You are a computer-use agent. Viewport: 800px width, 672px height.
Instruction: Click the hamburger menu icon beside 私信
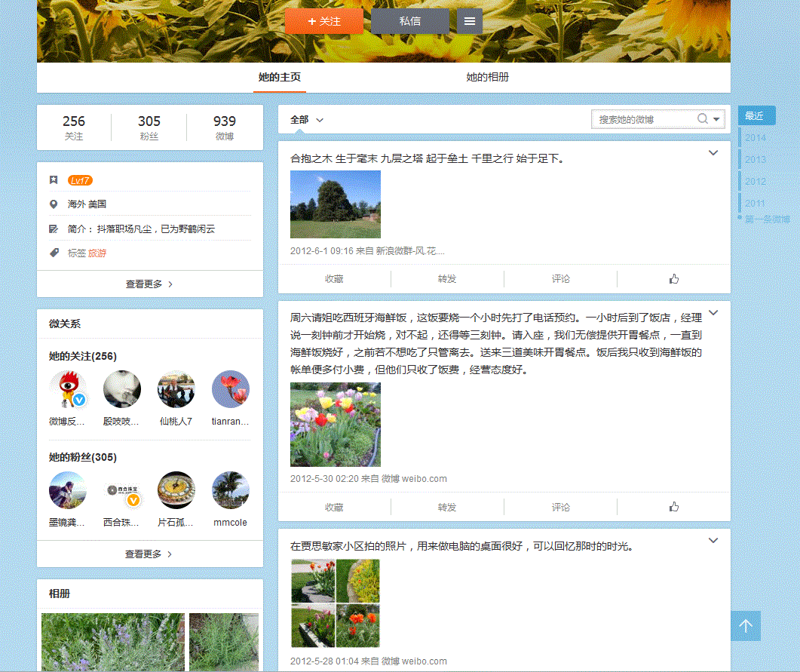point(469,21)
